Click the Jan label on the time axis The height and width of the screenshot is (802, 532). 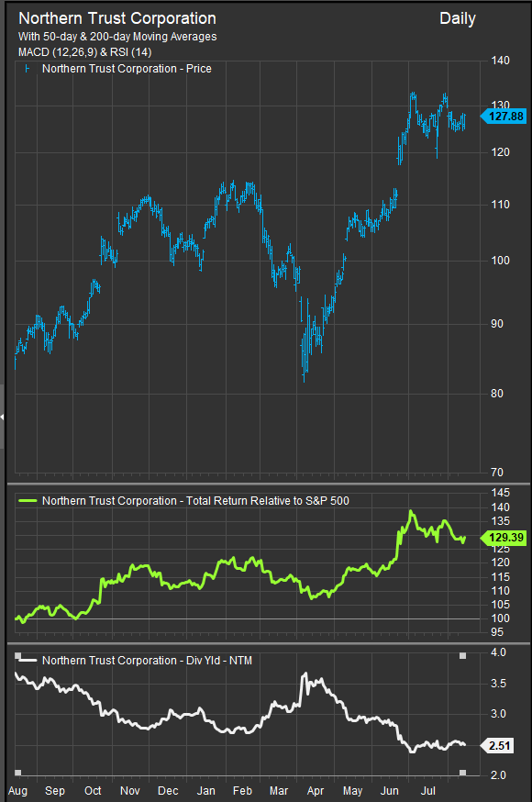pos(206,791)
